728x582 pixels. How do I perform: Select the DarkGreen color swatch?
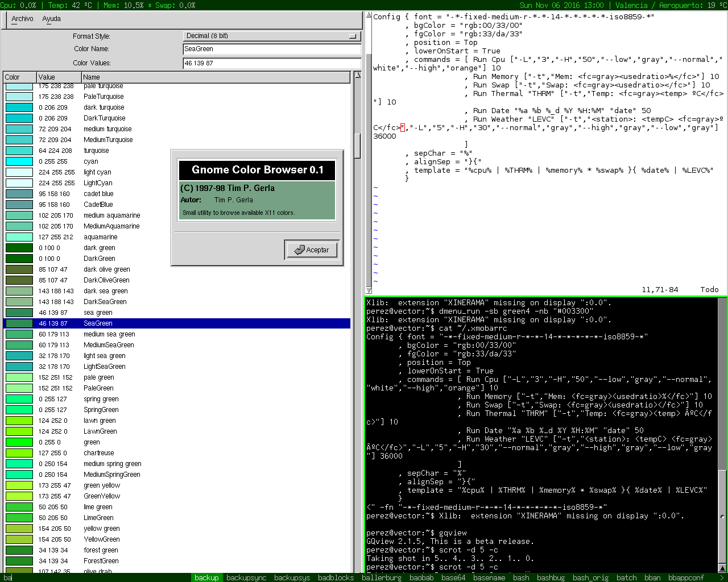[x=19, y=259]
